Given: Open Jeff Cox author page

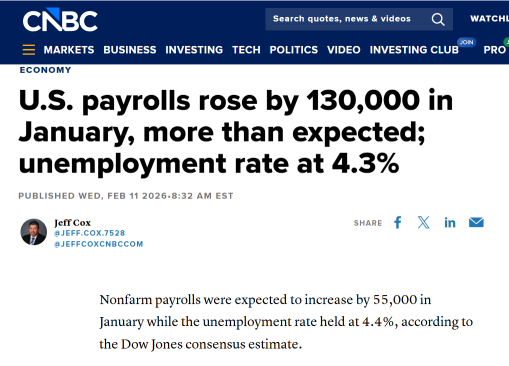Looking at the screenshot, I should pyautogui.click(x=72, y=223).
